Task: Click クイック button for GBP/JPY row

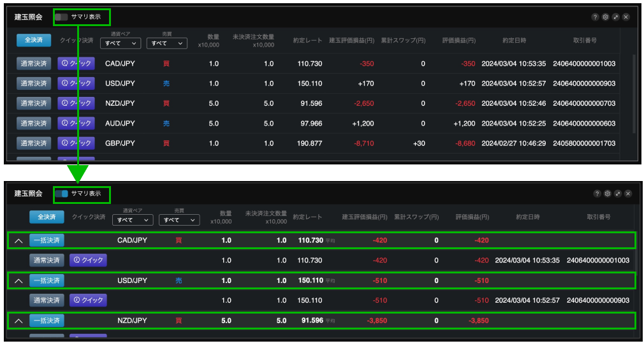Action: coord(76,143)
